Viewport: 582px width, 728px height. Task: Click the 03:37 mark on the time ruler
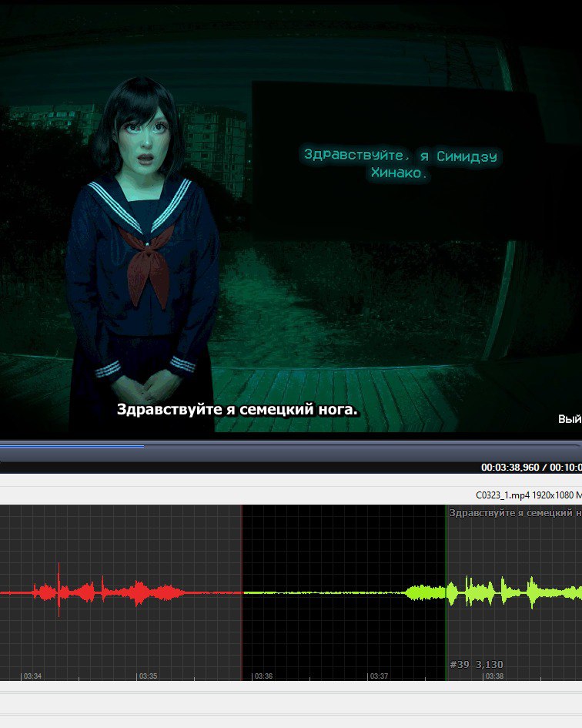(x=378, y=676)
